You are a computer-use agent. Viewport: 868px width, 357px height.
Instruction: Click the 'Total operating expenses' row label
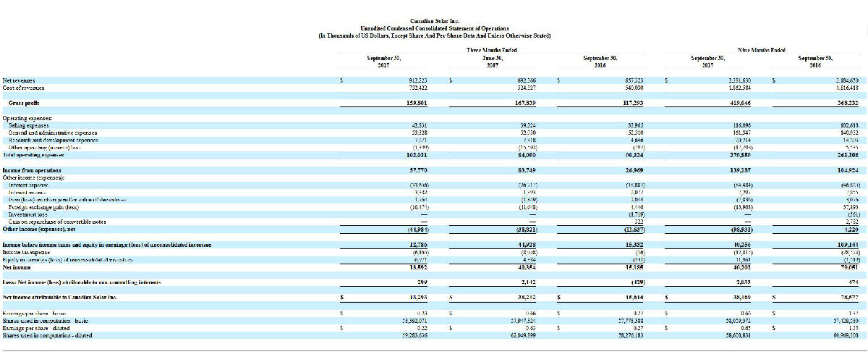33,154
